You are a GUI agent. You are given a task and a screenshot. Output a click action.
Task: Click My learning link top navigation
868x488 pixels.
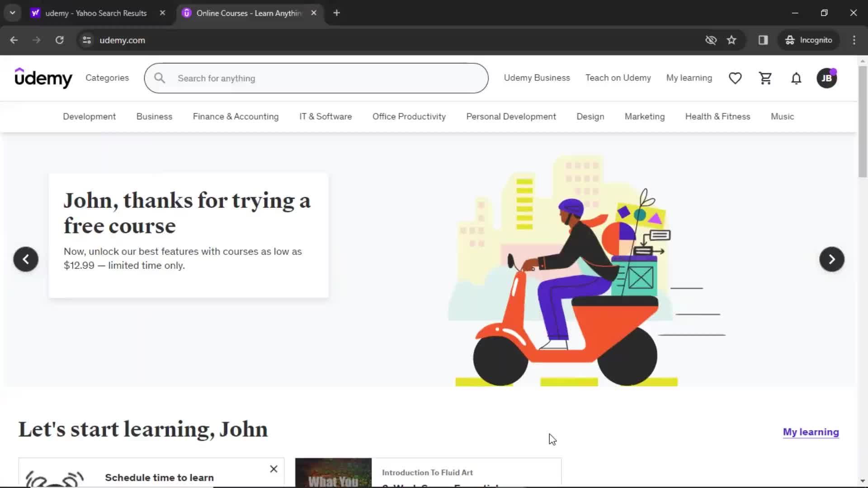pos(689,78)
